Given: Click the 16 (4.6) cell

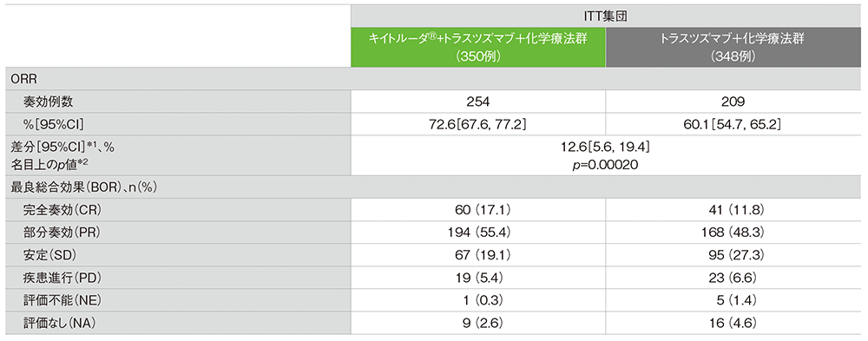Looking at the screenshot, I should click(x=733, y=324).
